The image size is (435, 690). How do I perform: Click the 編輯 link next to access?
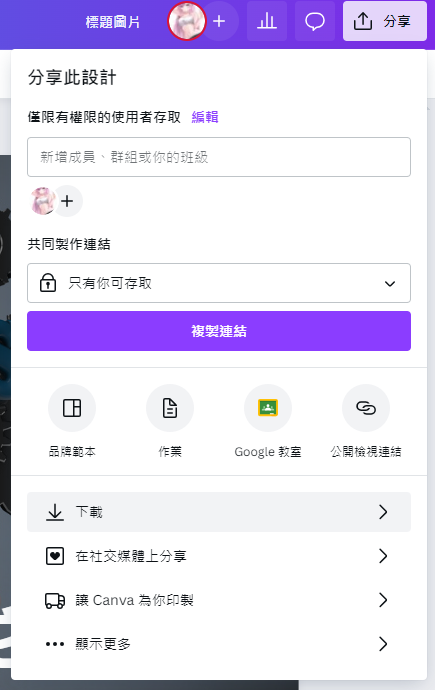pyautogui.click(x=205, y=117)
